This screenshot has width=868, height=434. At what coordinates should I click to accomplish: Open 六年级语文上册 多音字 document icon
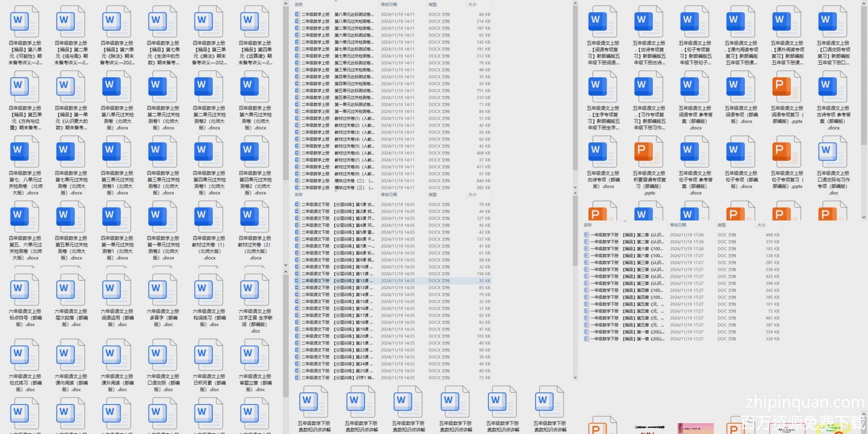(x=163, y=291)
